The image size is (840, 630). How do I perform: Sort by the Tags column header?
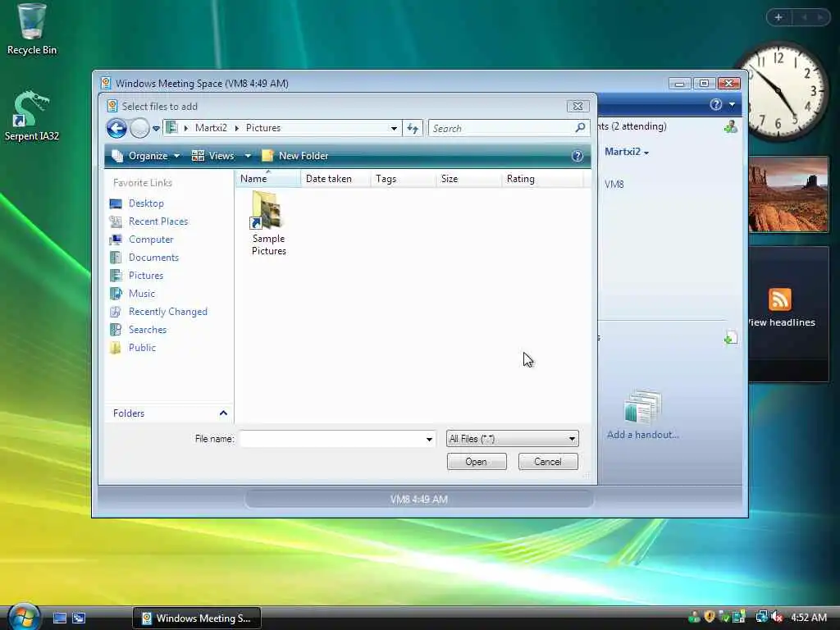click(x=403, y=179)
